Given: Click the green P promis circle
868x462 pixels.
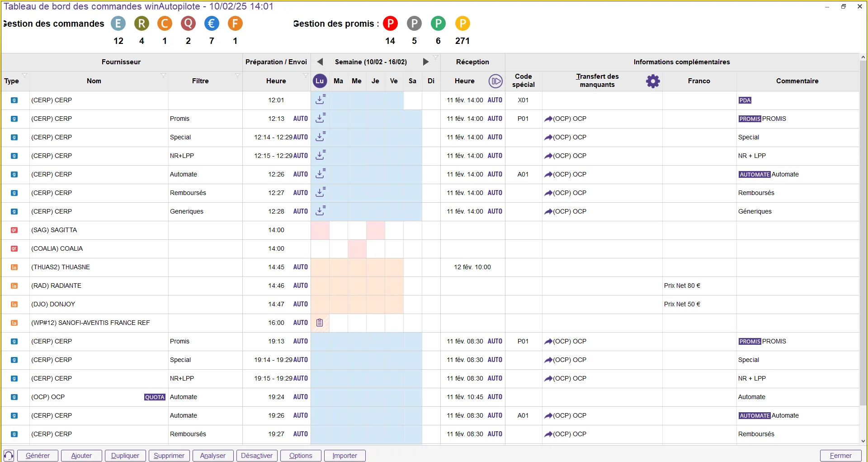Looking at the screenshot, I should click(438, 24).
